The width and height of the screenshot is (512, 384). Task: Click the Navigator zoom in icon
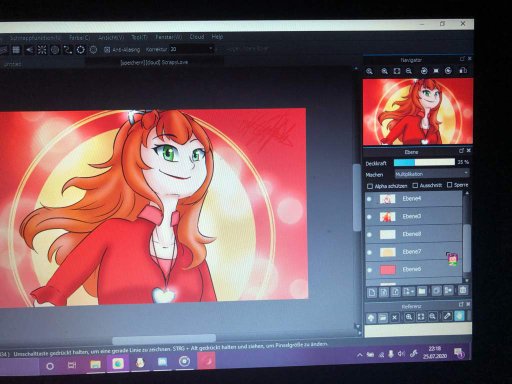pos(369,71)
